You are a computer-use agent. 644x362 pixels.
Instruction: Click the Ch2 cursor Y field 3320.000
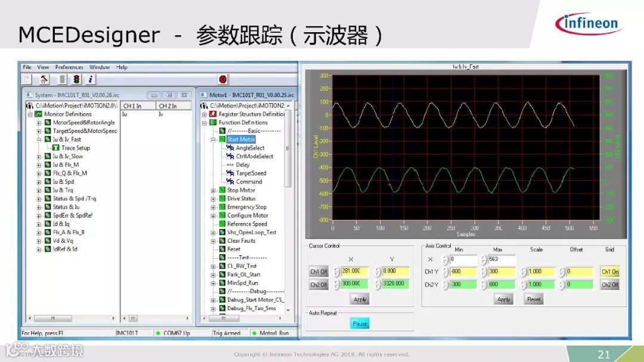pyautogui.click(x=395, y=283)
